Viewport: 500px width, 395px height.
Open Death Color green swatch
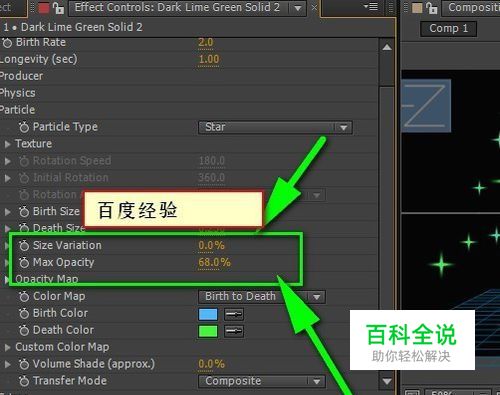click(x=208, y=331)
